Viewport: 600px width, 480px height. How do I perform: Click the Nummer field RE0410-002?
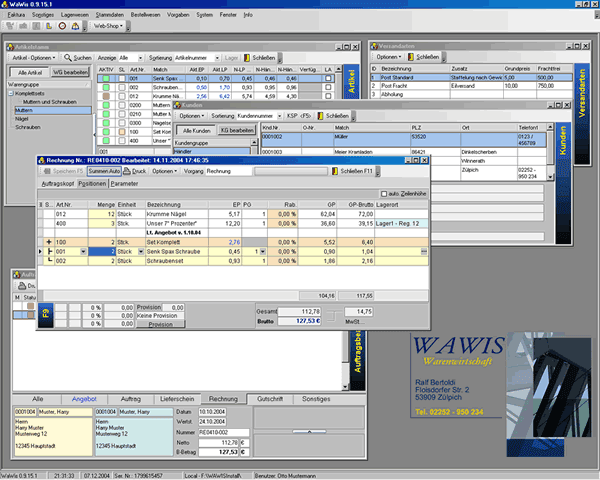(224, 432)
